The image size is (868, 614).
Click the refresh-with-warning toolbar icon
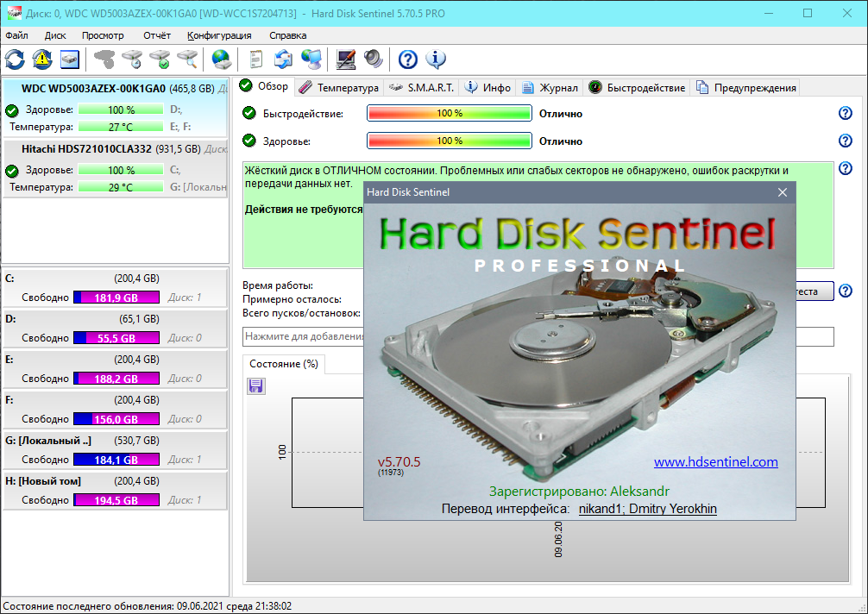[x=42, y=60]
